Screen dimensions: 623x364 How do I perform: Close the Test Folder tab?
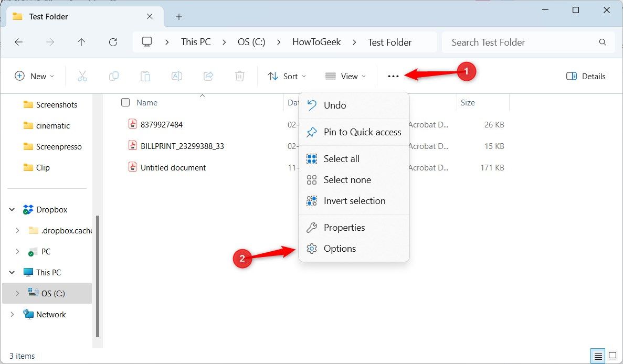pyautogui.click(x=150, y=16)
